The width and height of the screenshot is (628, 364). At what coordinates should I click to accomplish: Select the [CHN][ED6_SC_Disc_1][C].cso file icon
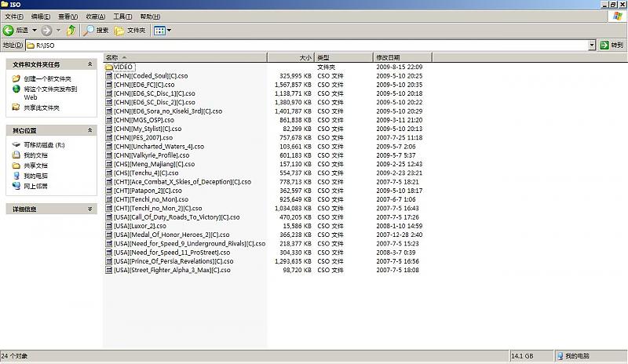coord(108,93)
